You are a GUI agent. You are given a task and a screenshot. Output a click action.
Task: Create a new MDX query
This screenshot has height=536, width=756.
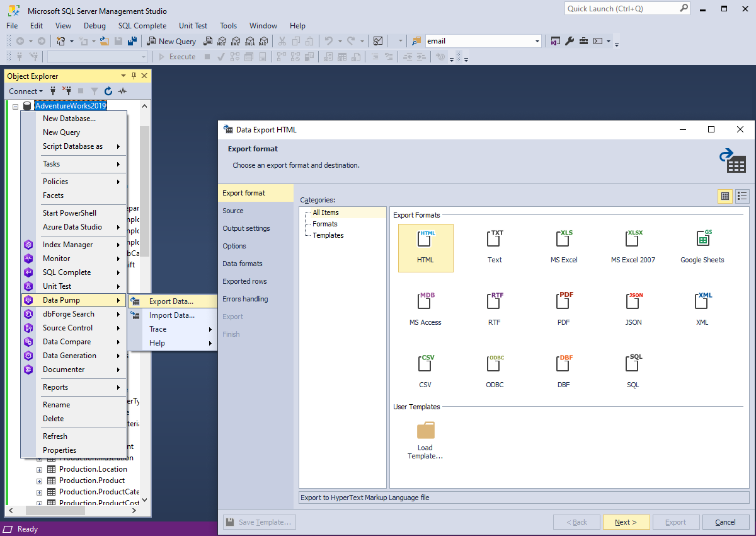pyautogui.click(x=222, y=40)
